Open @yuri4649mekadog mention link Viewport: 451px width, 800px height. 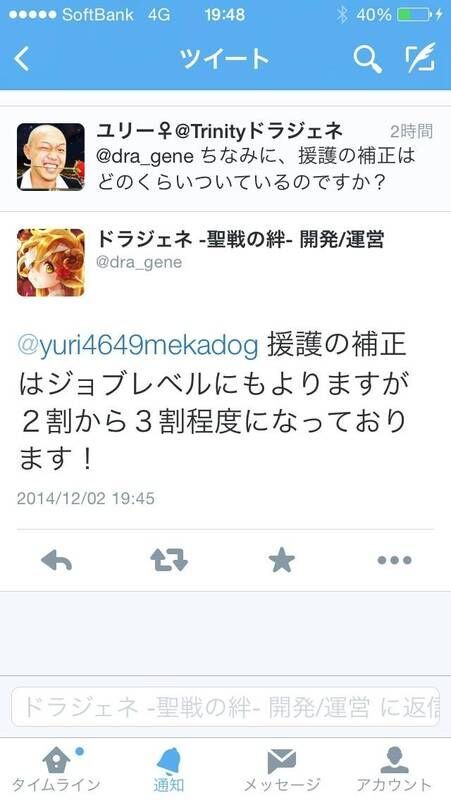pos(138,347)
